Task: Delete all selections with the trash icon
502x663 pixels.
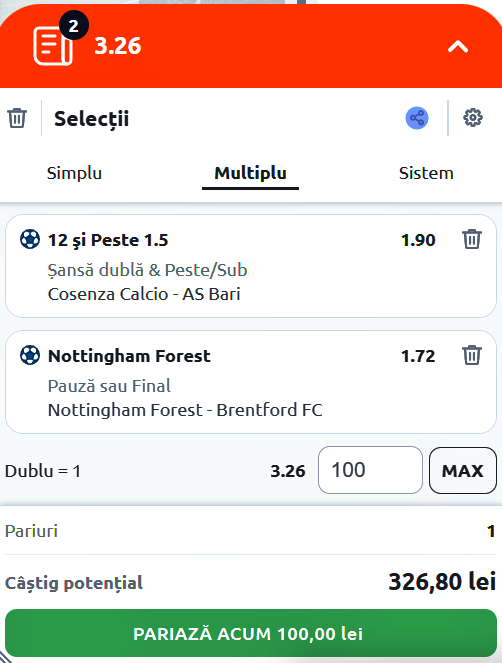Action: (17, 118)
